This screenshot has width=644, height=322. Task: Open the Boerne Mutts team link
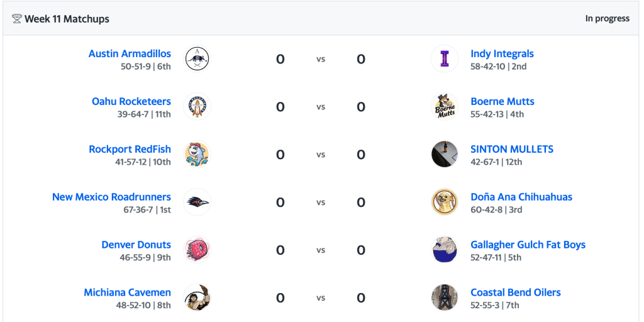[x=502, y=101]
